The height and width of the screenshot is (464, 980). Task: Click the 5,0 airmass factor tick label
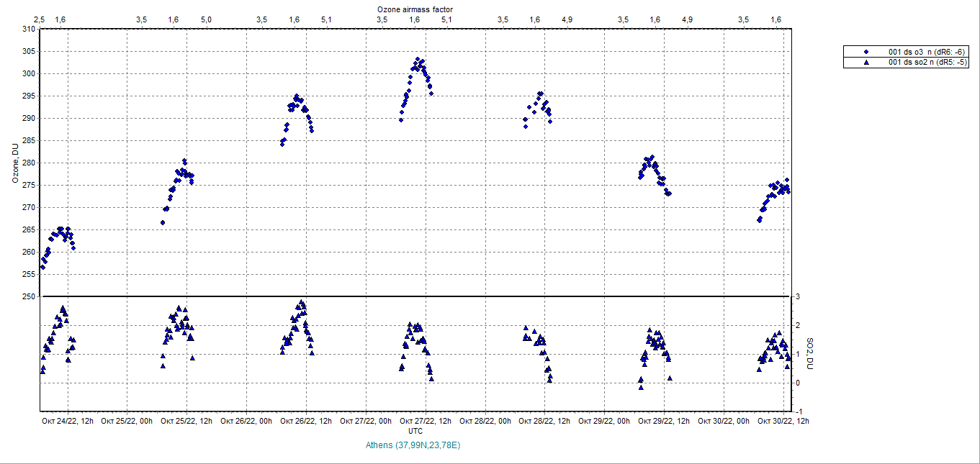coord(206,19)
